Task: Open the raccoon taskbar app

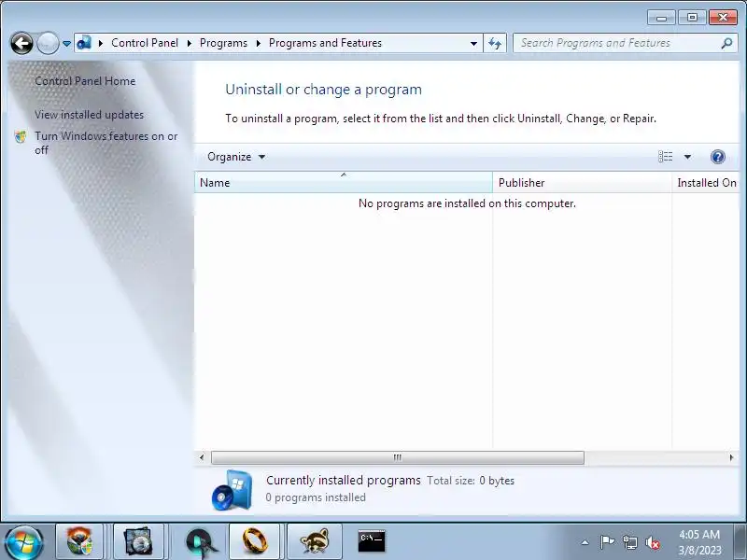Action: [315, 541]
